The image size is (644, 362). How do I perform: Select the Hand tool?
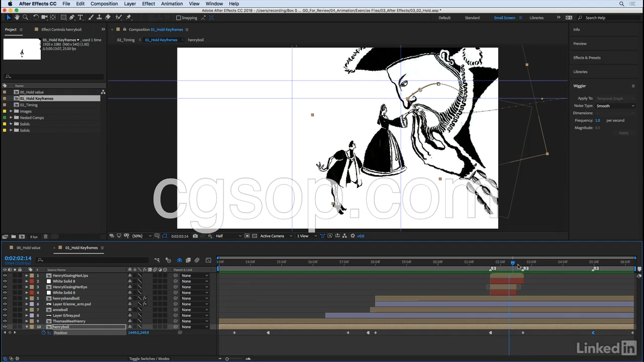click(x=17, y=18)
